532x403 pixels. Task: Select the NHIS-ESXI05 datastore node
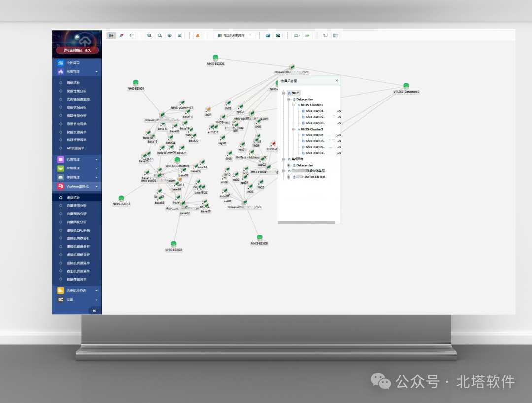(260, 237)
